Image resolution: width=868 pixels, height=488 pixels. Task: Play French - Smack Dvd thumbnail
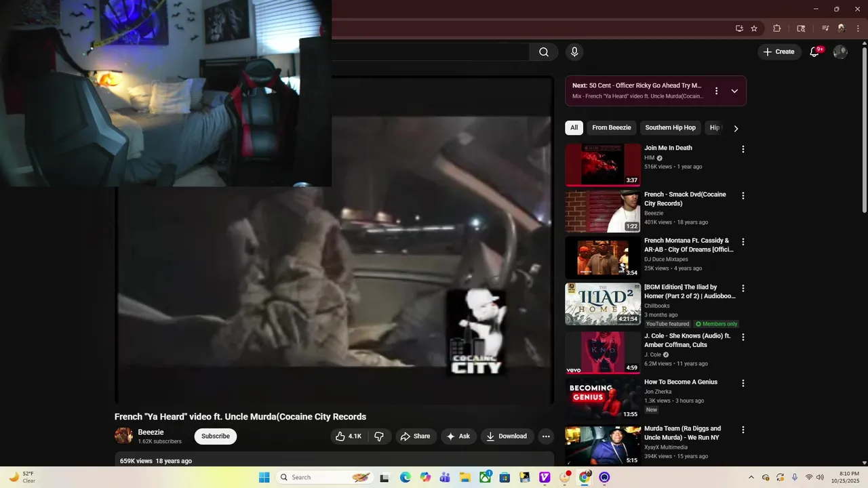click(603, 211)
